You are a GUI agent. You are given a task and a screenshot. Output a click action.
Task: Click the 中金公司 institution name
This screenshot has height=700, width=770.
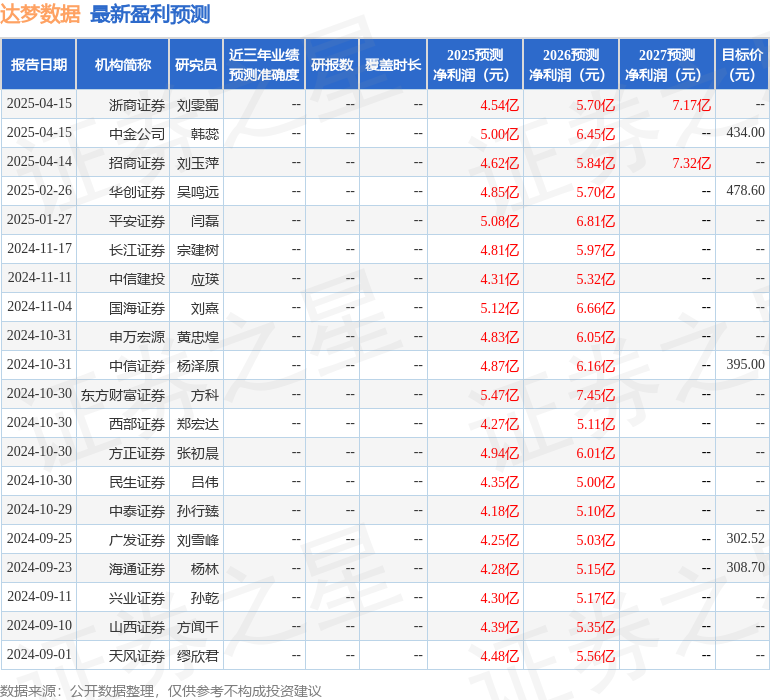(137, 134)
